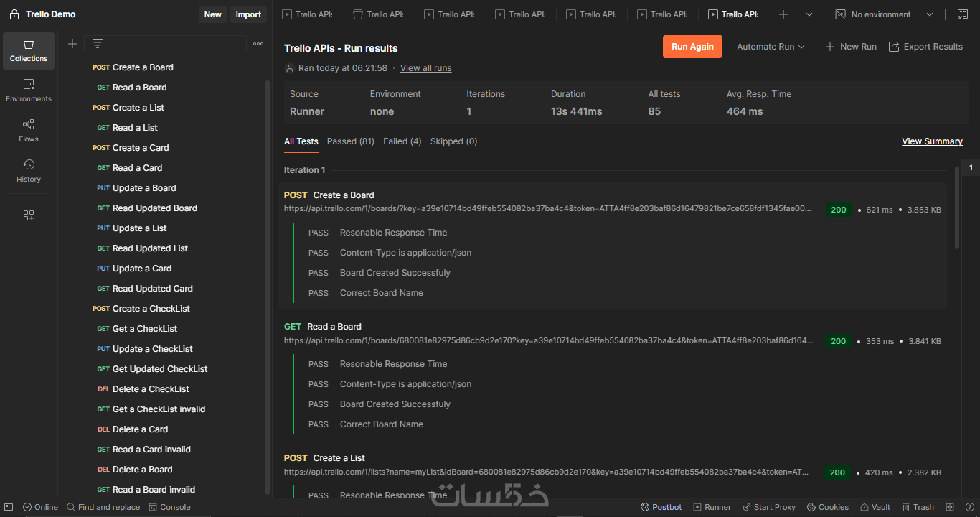Open the Console from the status bar

pyautogui.click(x=170, y=507)
